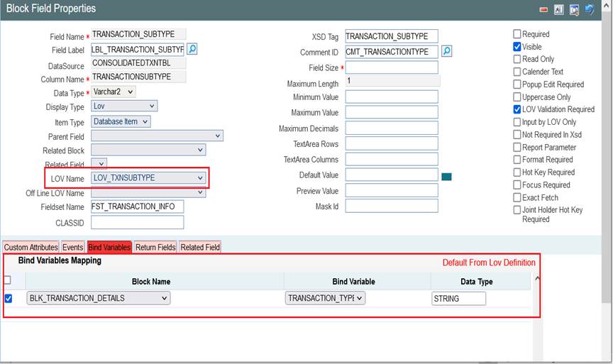The image size is (613, 364).
Task: Click the DataSource CONSOLIDATEDTXNTBL value
Action: 139,63
